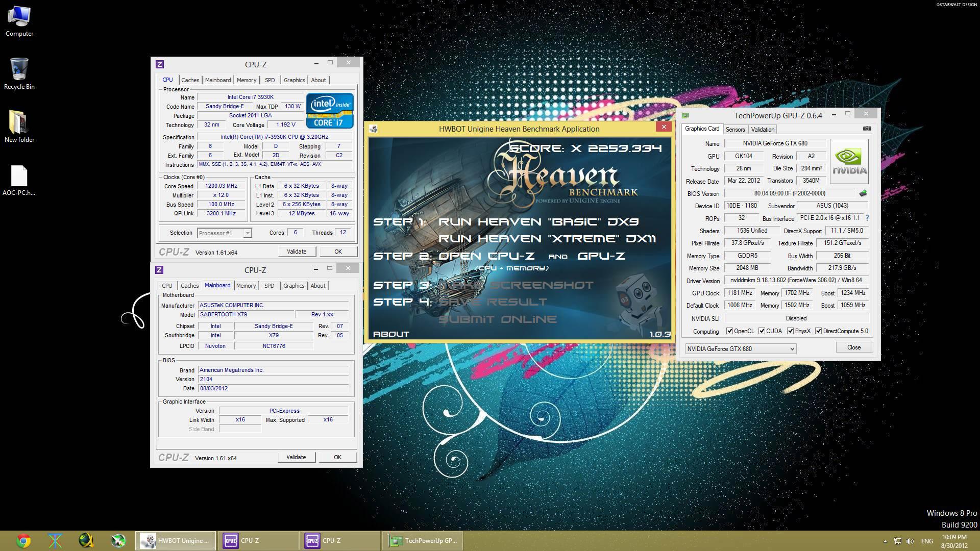Select the AOC-PC.h... file on desktop
The width and height of the screenshot is (980, 551).
19,180
